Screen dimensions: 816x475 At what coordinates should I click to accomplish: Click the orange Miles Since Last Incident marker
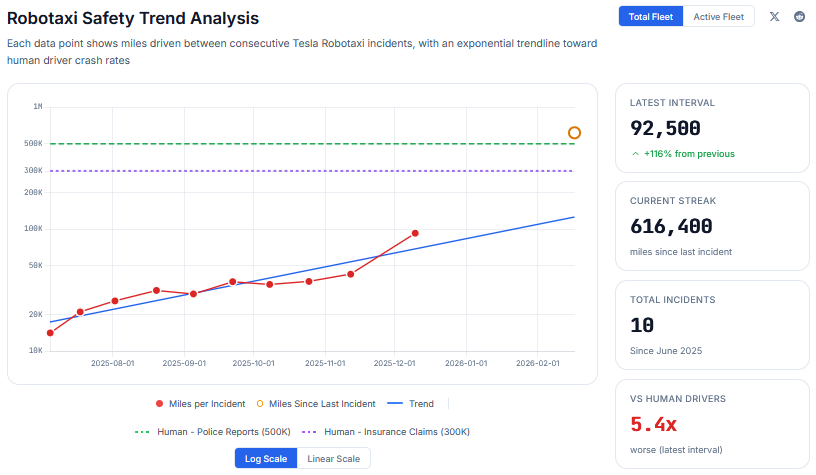point(574,132)
